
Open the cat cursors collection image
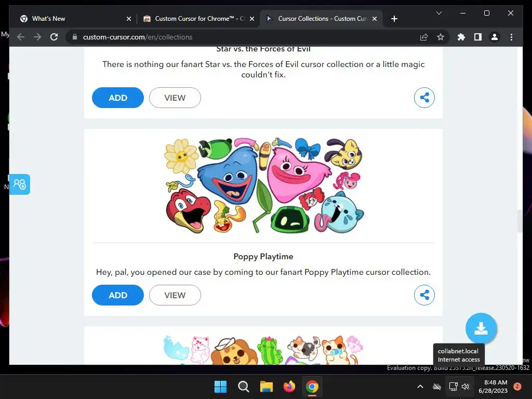tap(263, 350)
